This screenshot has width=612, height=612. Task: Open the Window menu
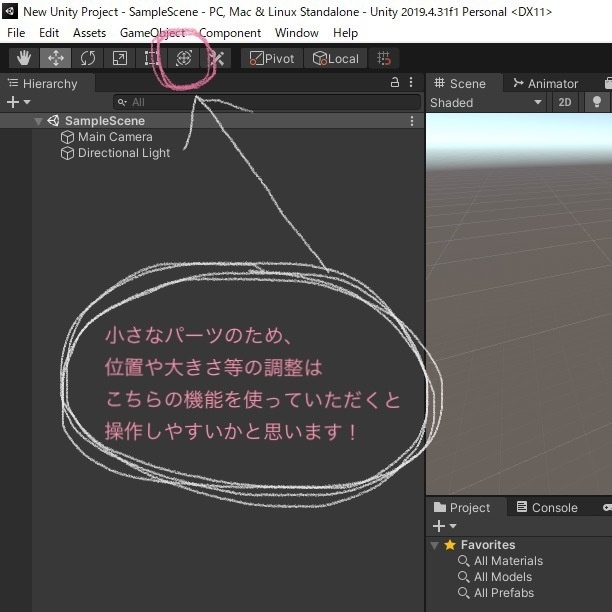coord(297,33)
